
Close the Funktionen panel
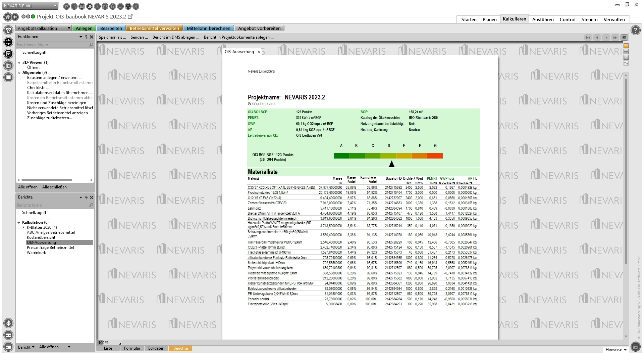pyautogui.click(x=92, y=37)
